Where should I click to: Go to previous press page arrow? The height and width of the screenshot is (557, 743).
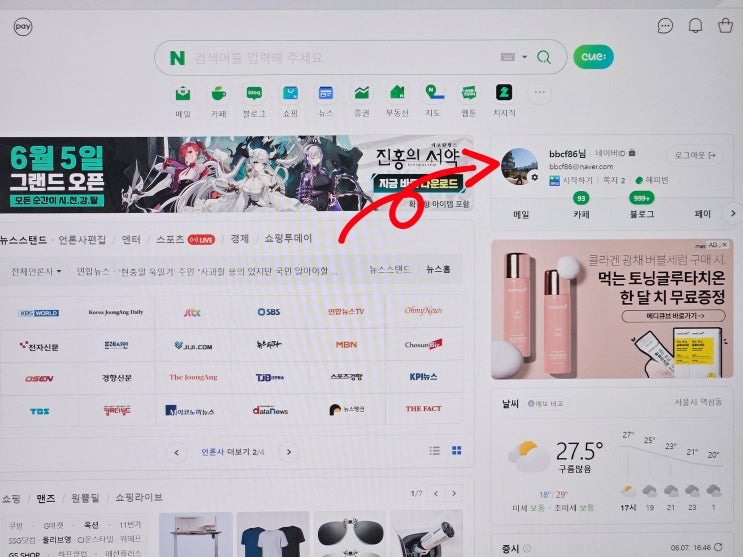(x=177, y=452)
